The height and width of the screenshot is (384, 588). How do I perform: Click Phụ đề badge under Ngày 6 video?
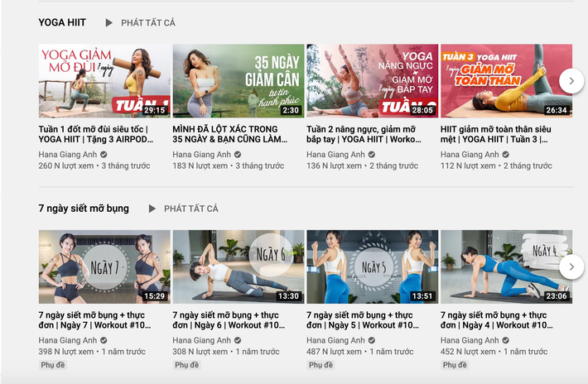[x=186, y=365]
